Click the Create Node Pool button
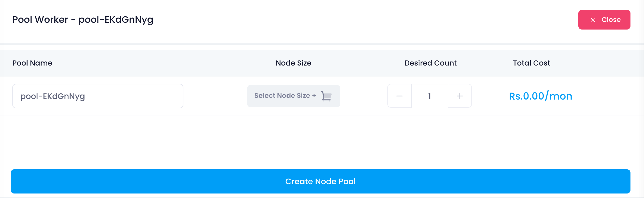This screenshot has height=198, width=644. tap(320, 181)
